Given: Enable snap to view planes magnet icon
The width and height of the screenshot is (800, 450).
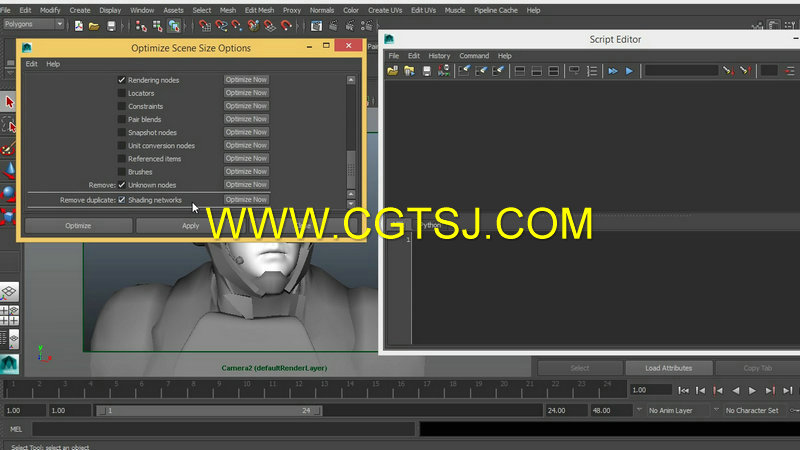Looking at the screenshot, I should pos(269,26).
